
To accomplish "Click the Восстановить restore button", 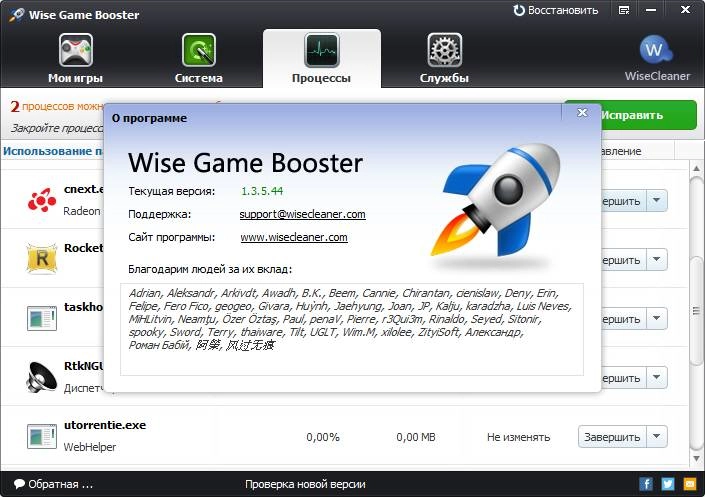I will [x=556, y=10].
